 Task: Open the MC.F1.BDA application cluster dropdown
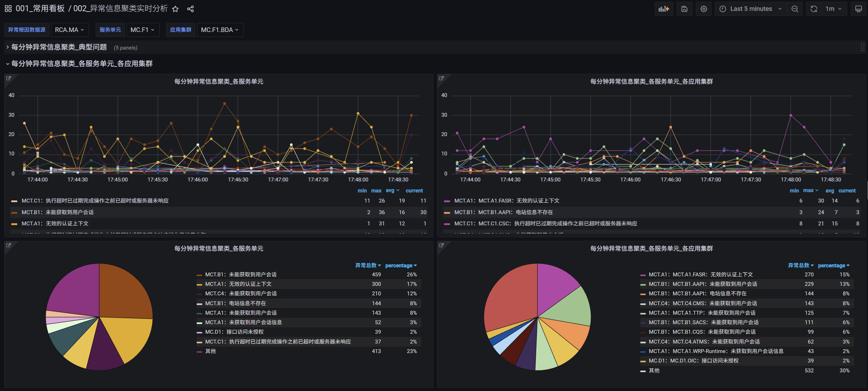point(220,30)
